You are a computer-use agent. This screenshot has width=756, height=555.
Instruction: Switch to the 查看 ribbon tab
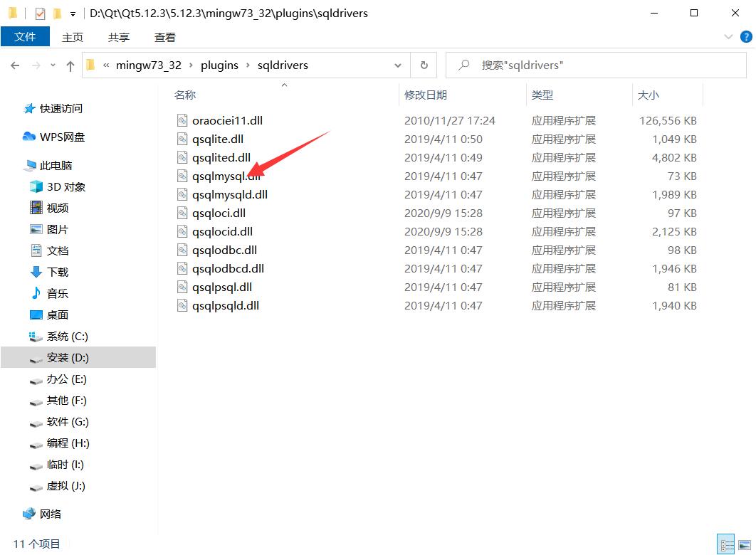[x=164, y=37]
